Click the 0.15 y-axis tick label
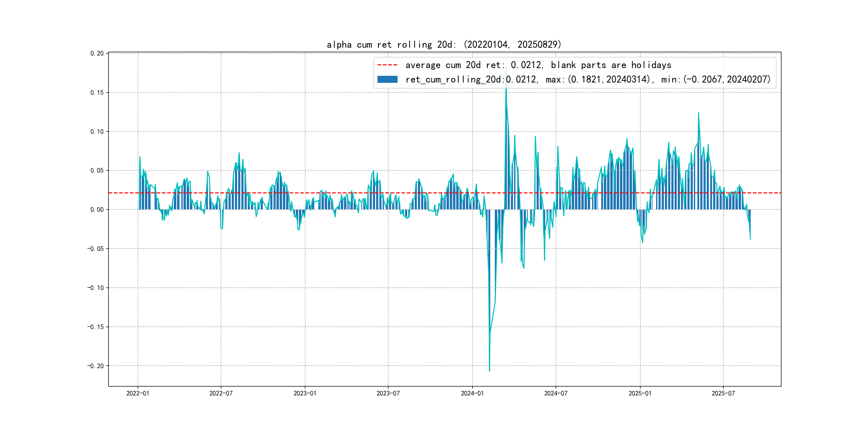Viewport: 868px width, 434px height. [x=97, y=92]
